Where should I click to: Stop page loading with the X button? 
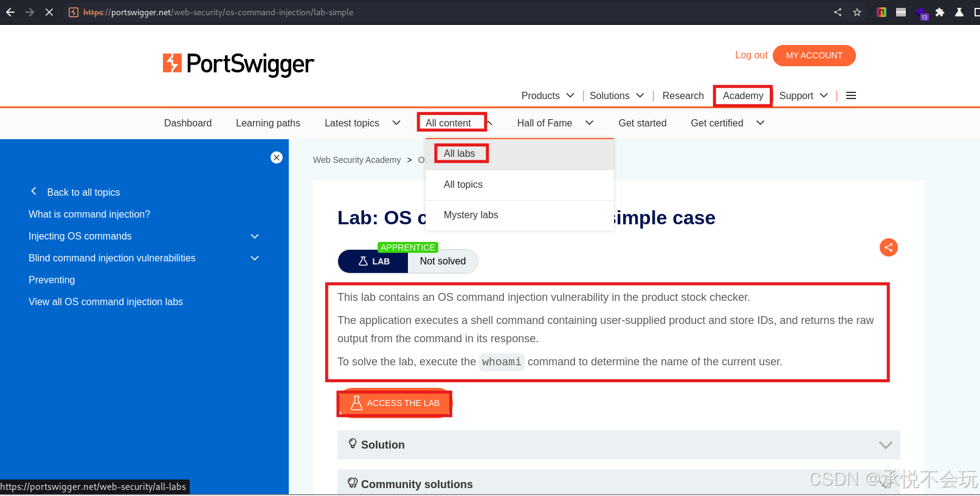coord(49,12)
